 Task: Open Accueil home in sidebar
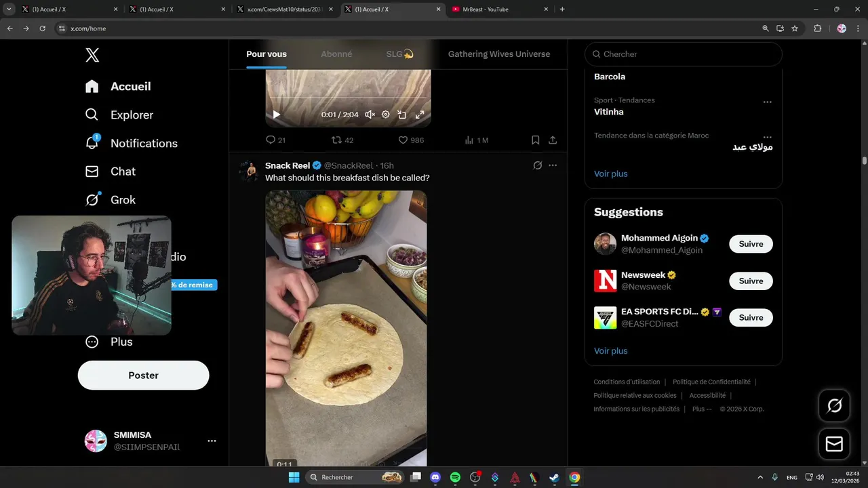click(x=119, y=86)
